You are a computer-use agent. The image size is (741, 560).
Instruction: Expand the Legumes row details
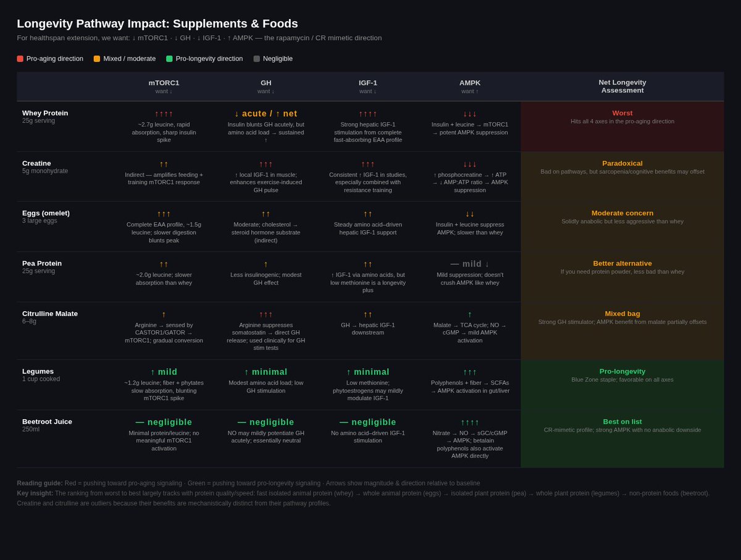click(x=36, y=371)
